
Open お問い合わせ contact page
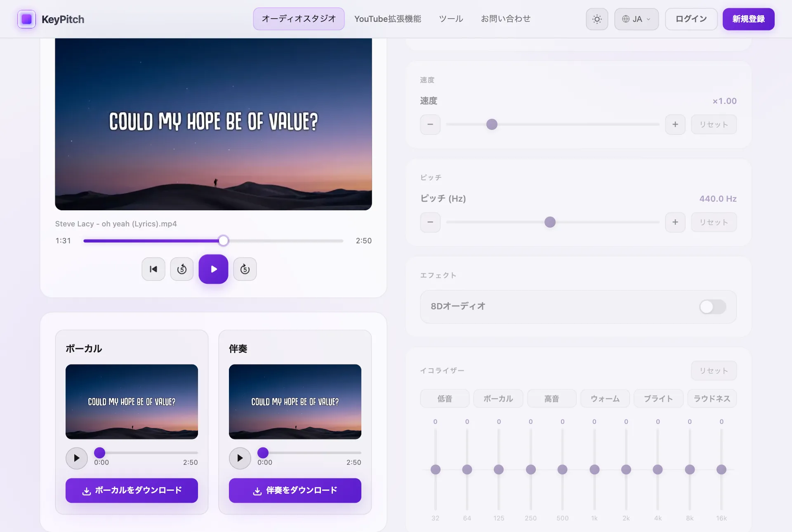506,19
